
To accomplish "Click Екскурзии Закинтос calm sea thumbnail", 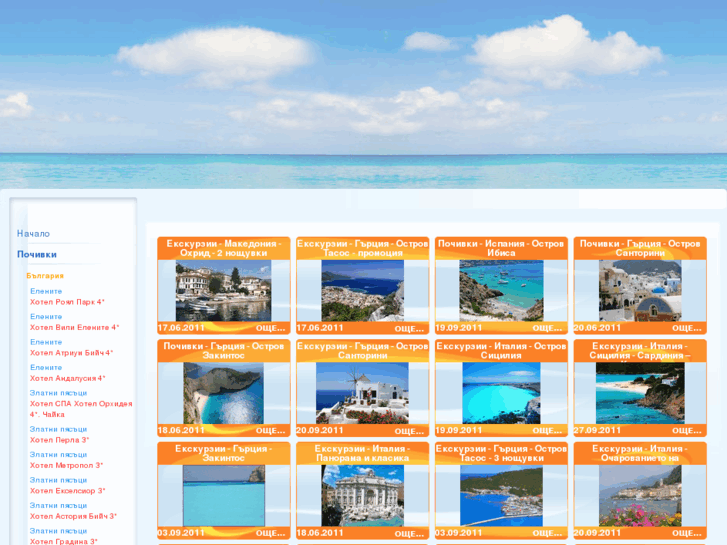I will click(x=223, y=495).
